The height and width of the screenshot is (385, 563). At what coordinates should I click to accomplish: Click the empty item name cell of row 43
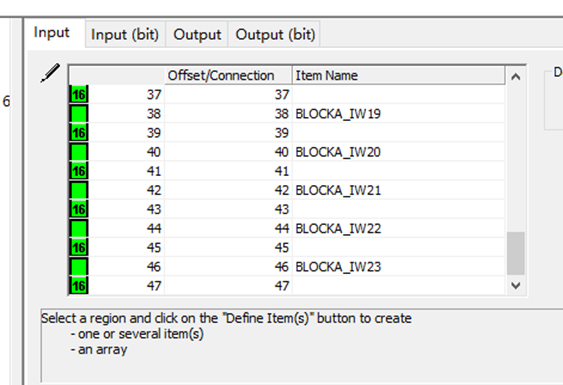pyautogui.click(x=399, y=209)
